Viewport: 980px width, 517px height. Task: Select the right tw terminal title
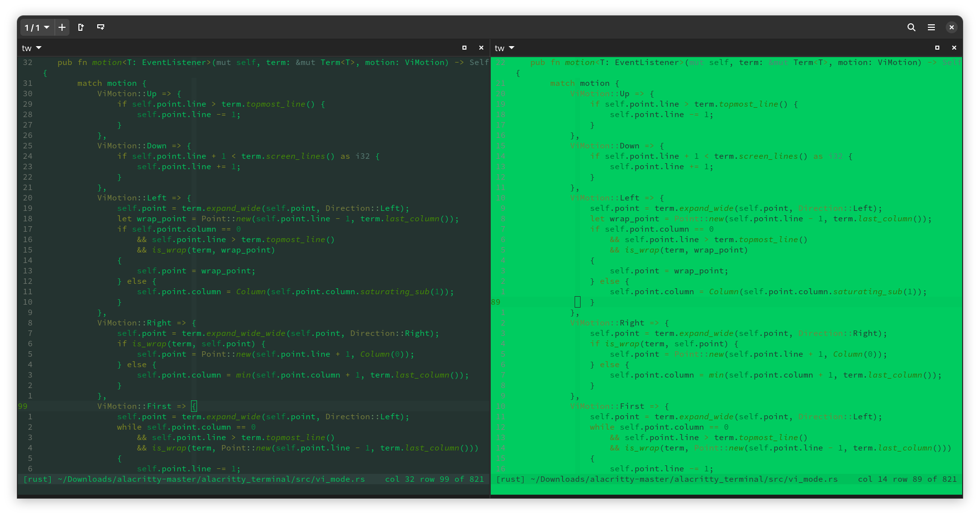(499, 48)
